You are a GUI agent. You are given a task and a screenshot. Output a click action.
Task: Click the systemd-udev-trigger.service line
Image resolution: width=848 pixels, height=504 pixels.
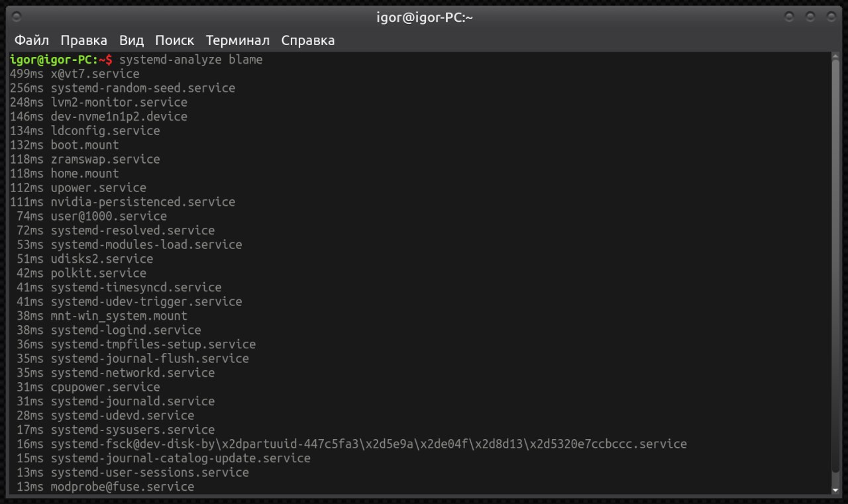tap(129, 302)
